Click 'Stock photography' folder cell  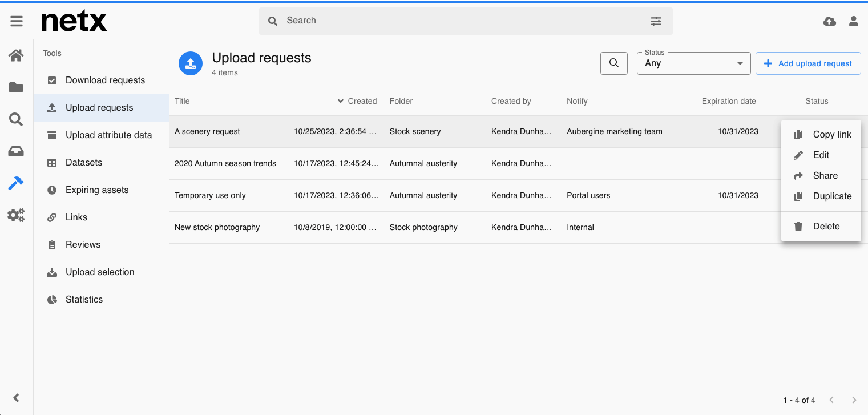pyautogui.click(x=423, y=227)
